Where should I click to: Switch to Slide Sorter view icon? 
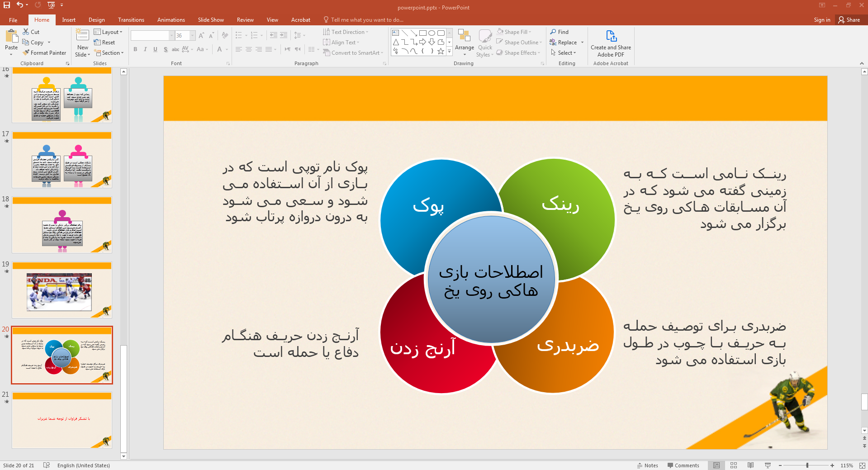(x=734, y=465)
